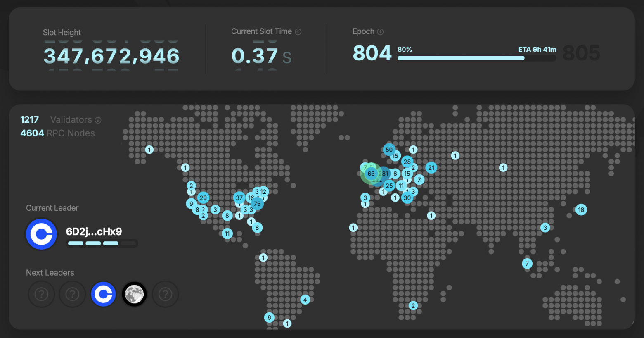The image size is (644, 338).
Task: Click the validator count 1217
Action: point(30,120)
